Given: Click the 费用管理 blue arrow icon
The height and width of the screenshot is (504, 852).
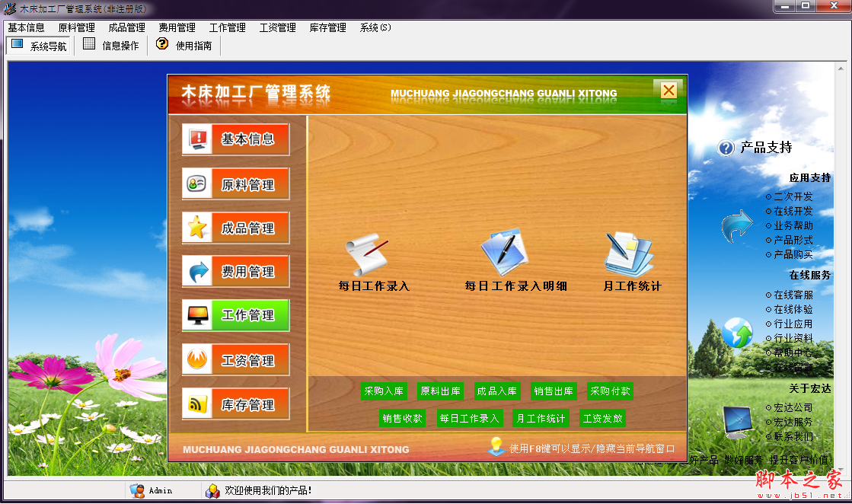Looking at the screenshot, I should (x=197, y=271).
